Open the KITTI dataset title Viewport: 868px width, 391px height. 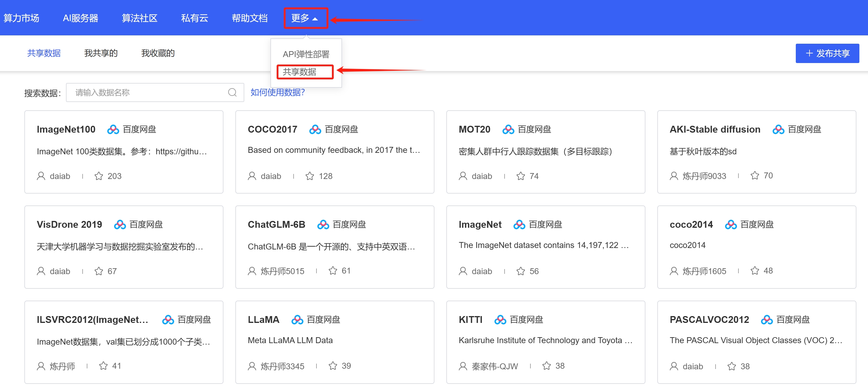point(470,320)
